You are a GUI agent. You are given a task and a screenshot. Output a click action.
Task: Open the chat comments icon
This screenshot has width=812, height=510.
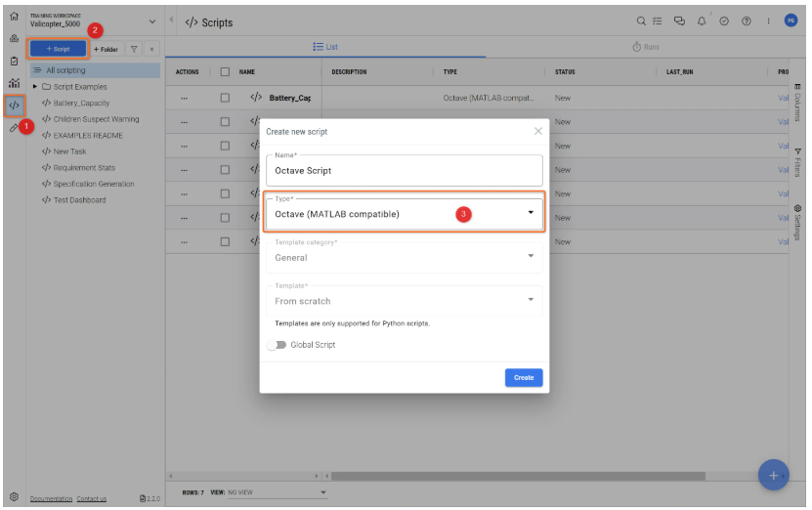pyautogui.click(x=680, y=21)
